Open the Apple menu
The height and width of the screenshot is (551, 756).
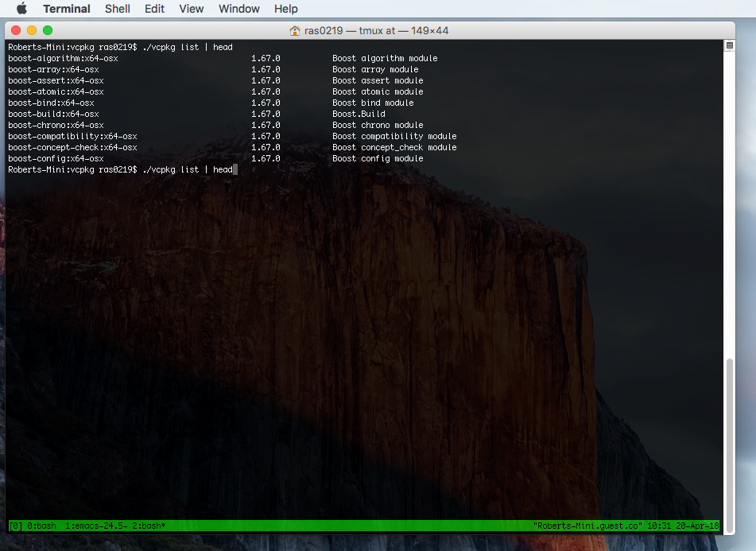[x=21, y=9]
